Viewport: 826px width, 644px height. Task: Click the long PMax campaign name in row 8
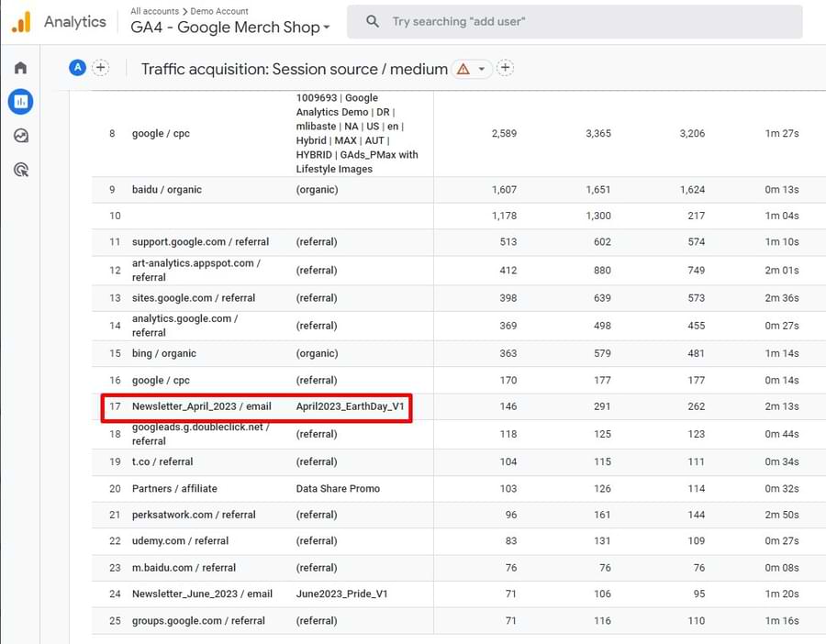[357, 134]
